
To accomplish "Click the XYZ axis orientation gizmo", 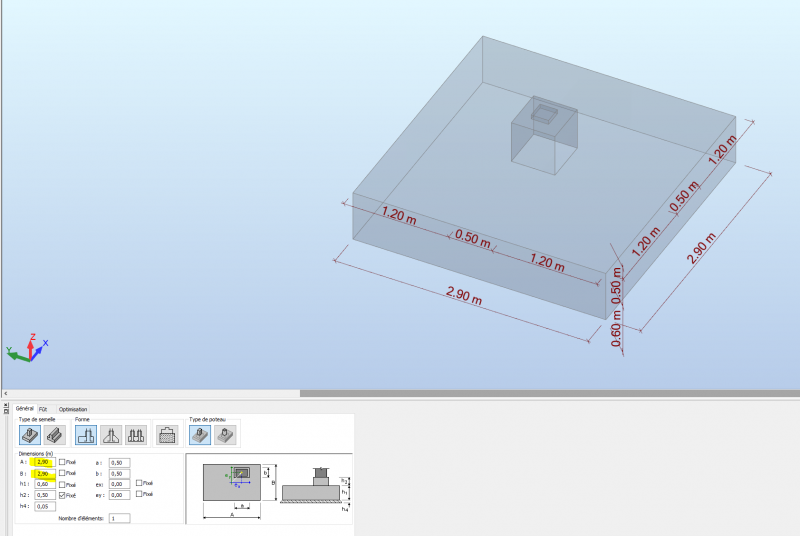I will coord(27,348).
